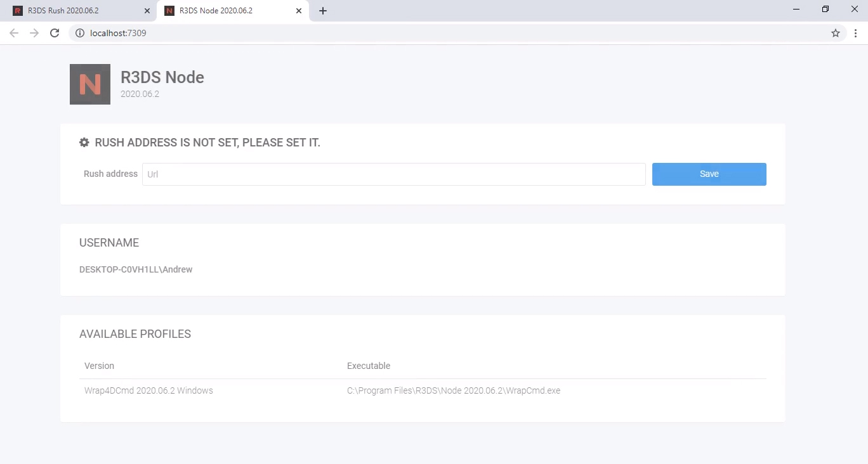
Task: Close the browser window
Action: [x=854, y=9]
